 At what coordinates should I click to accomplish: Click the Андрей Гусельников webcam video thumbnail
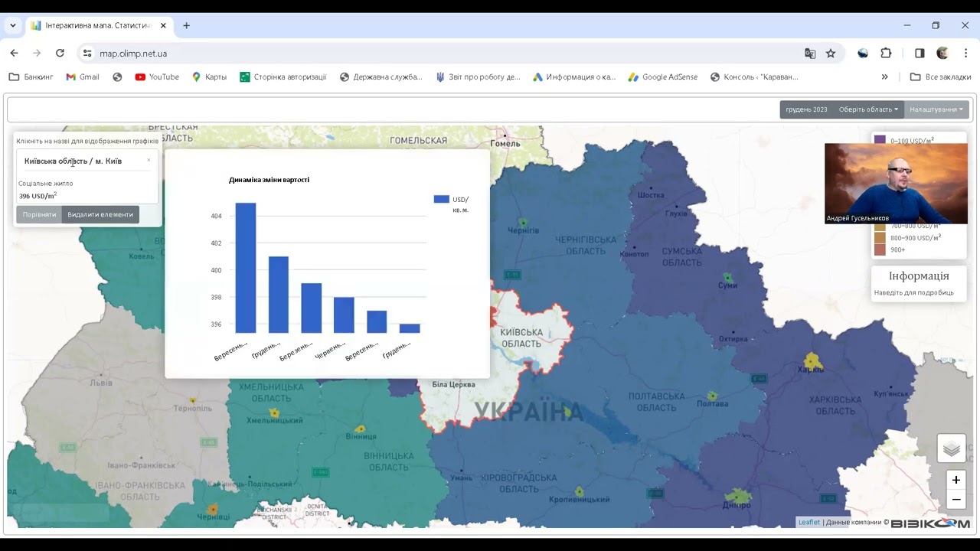(x=896, y=184)
